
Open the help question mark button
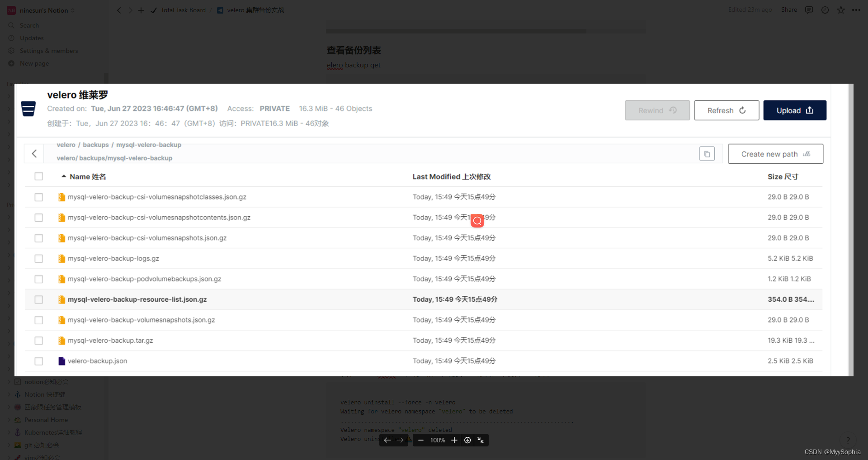(x=848, y=440)
